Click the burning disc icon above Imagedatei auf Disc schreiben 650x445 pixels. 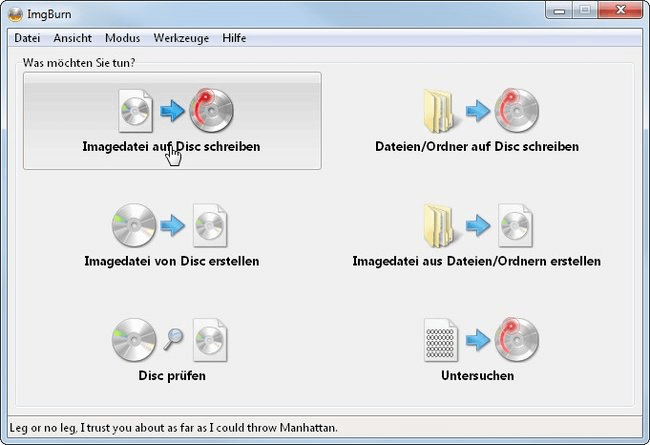(x=211, y=110)
